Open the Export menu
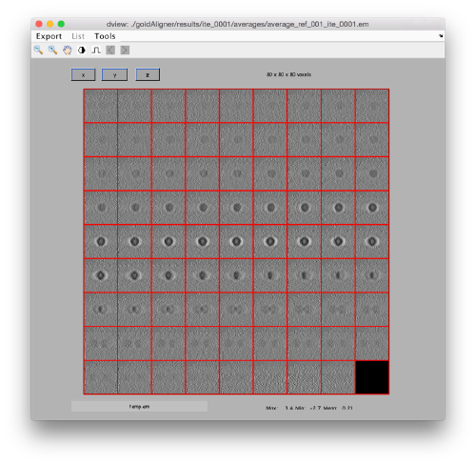The image size is (476, 465). click(x=49, y=36)
